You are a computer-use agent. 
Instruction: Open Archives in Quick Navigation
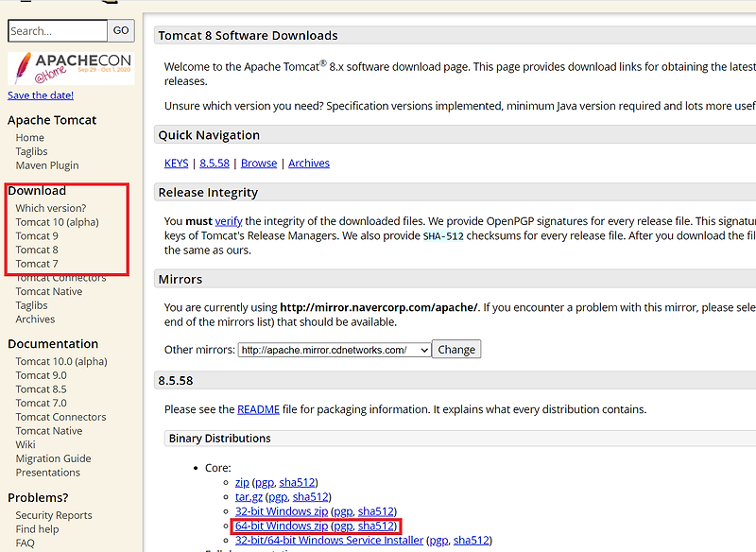click(309, 164)
